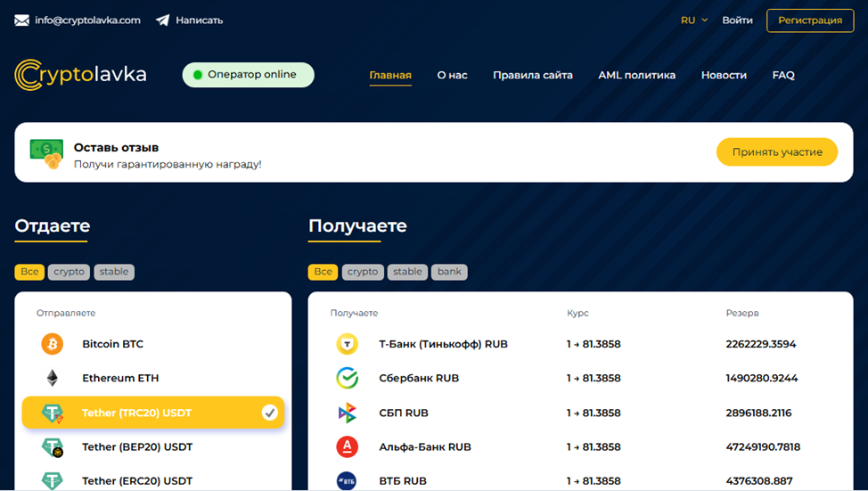Open the Новости page
Viewport: 868px width, 491px height.
click(724, 75)
